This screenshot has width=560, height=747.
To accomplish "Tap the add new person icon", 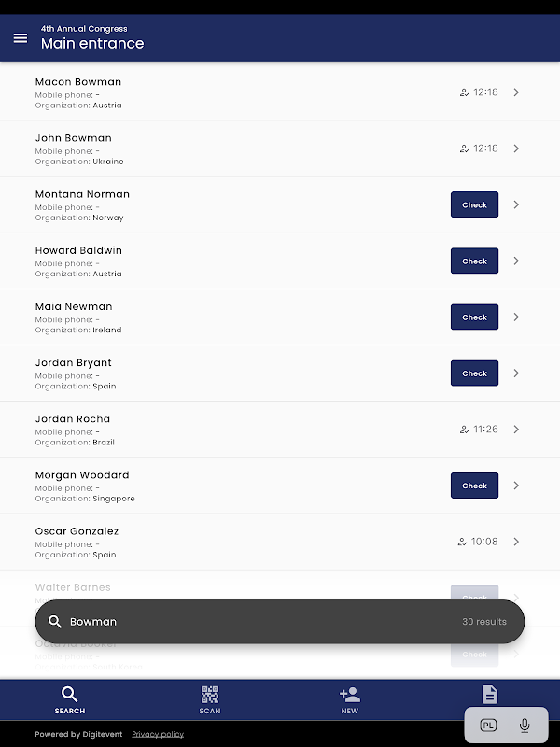I will point(350,695).
